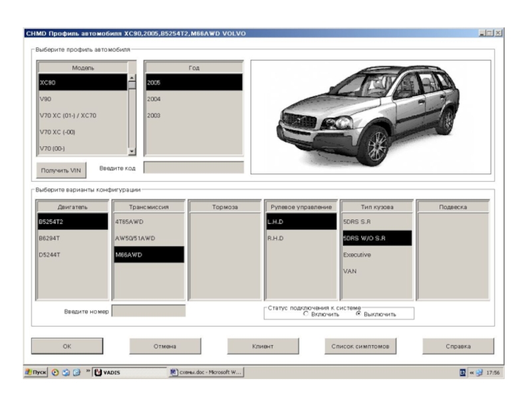
Task: Click the Тип кузова column header
Action: pos(377,207)
